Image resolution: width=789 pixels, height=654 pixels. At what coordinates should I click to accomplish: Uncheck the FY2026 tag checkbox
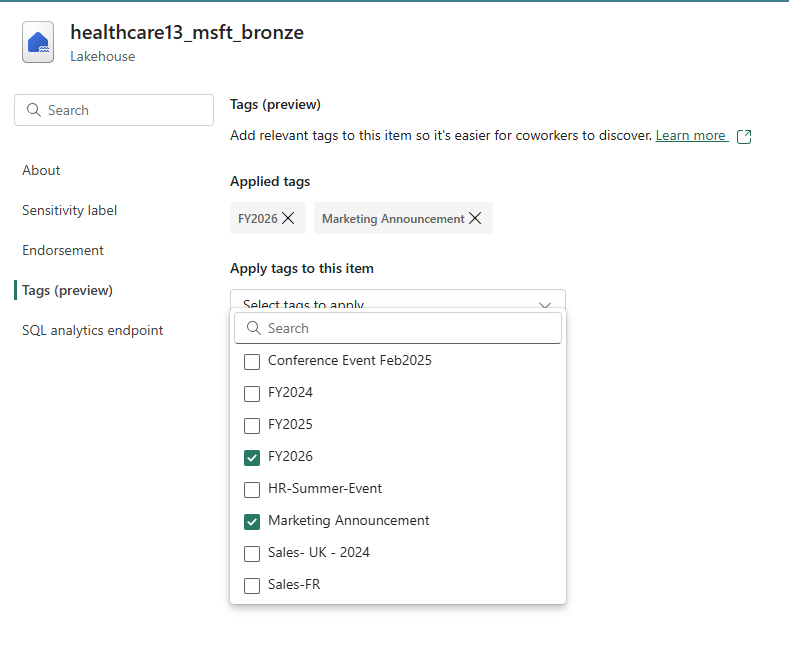click(x=252, y=458)
